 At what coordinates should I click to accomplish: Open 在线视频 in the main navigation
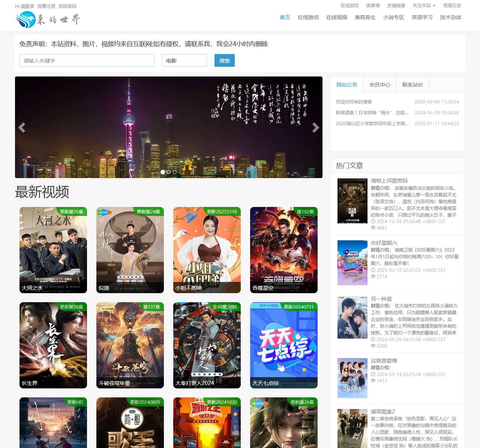[x=337, y=17]
